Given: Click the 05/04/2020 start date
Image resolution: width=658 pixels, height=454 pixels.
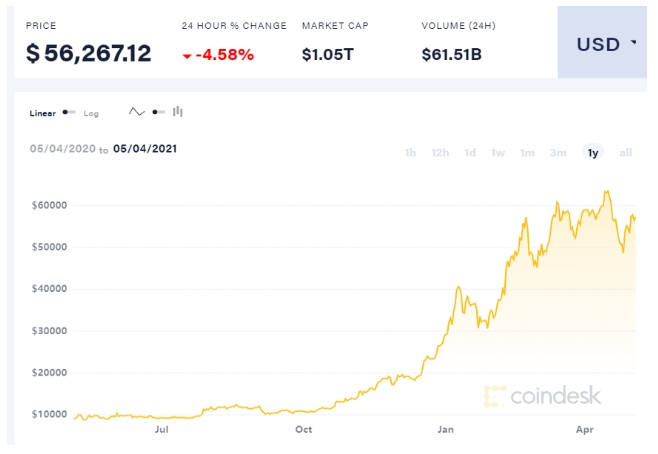Looking at the screenshot, I should [x=62, y=149].
